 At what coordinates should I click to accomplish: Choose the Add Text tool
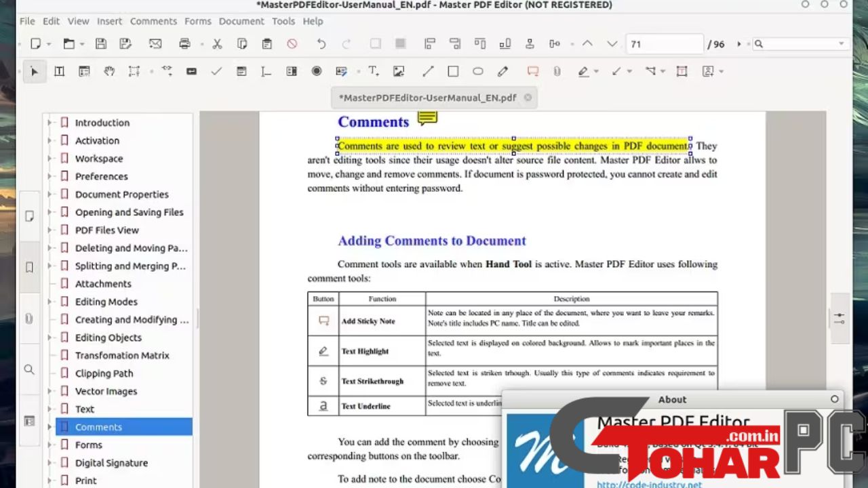(374, 71)
